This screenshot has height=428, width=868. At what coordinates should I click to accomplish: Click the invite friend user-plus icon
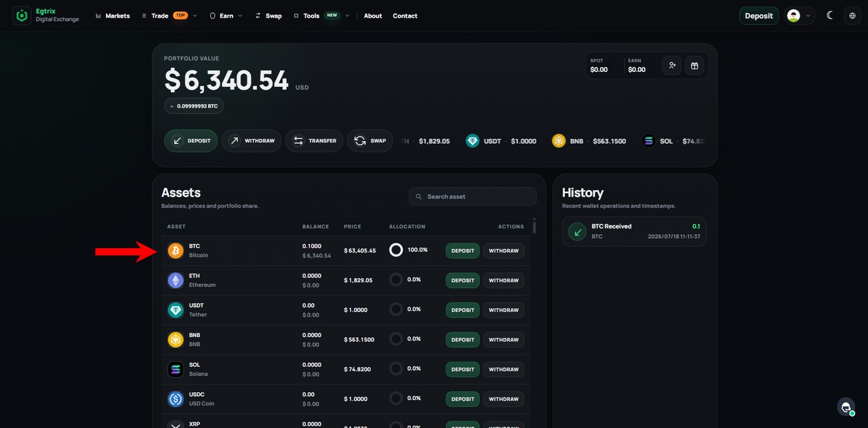[672, 65]
